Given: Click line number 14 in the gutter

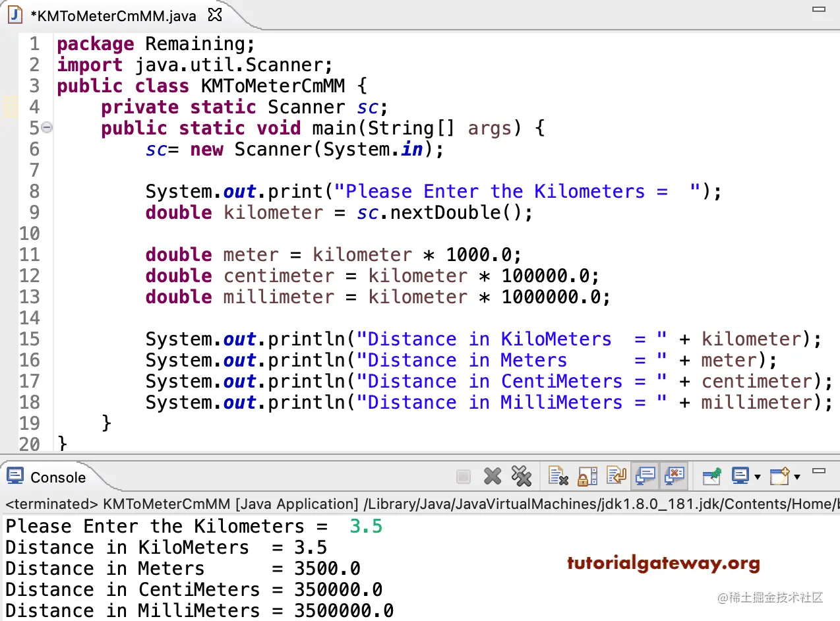Looking at the screenshot, I should pos(29,318).
